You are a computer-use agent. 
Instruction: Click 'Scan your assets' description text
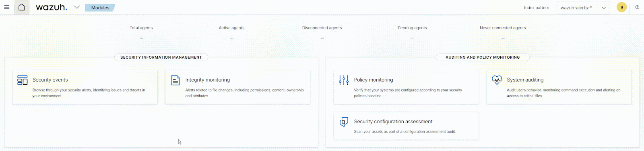click(405, 132)
